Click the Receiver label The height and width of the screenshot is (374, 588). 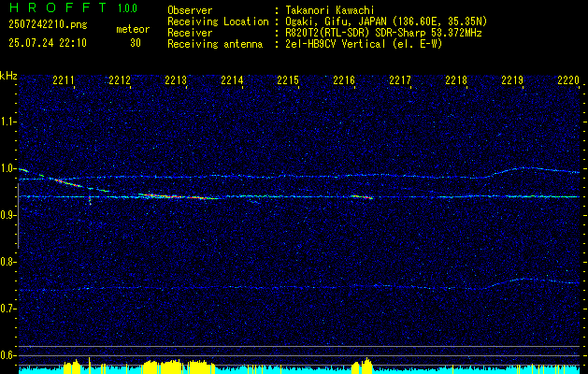(190, 33)
